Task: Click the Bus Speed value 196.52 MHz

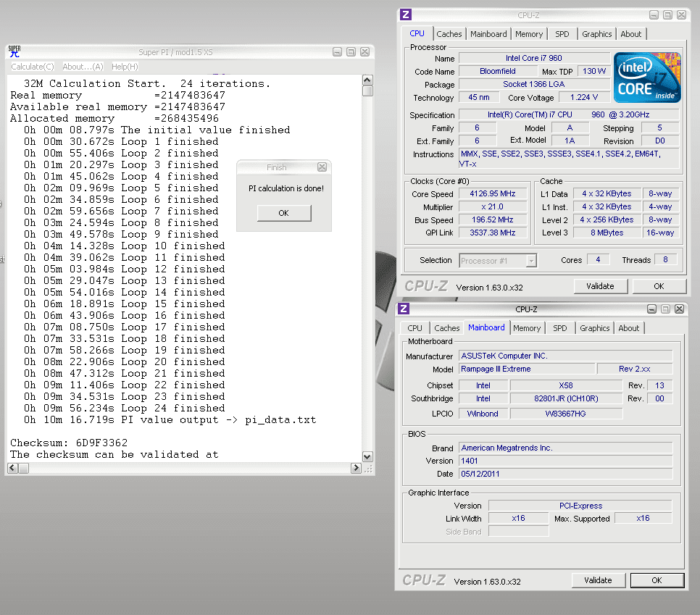Action: 493,219
